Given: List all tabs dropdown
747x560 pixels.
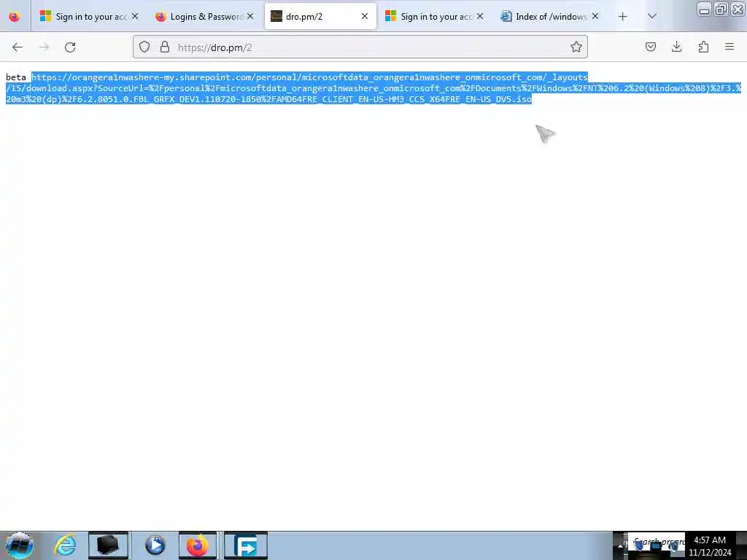Looking at the screenshot, I should click(651, 17).
